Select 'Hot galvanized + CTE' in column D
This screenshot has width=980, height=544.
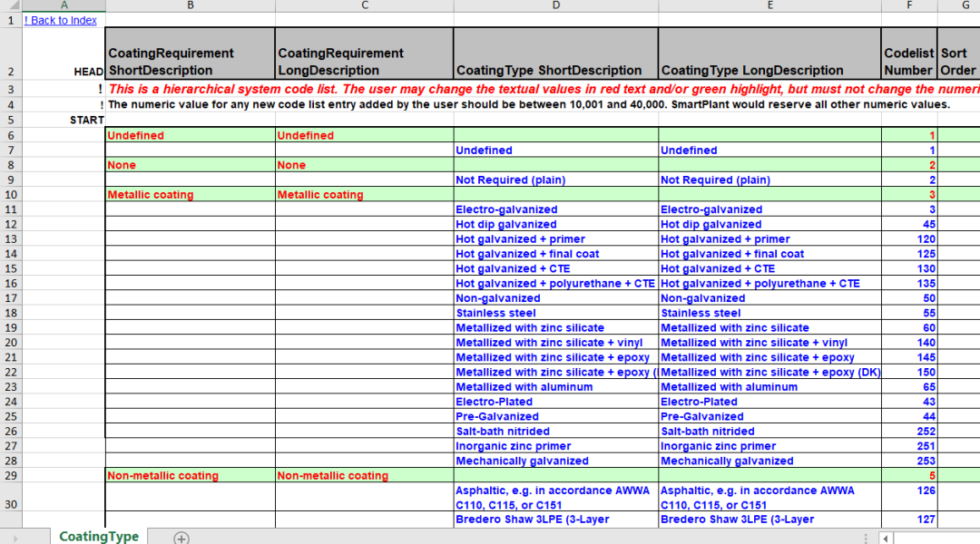[555, 268]
